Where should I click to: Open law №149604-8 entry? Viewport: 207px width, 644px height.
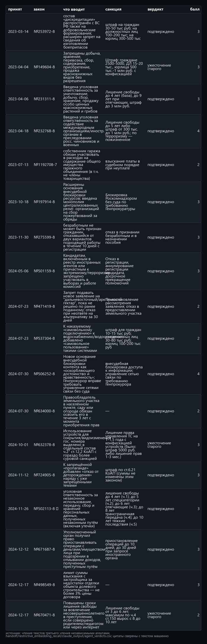point(44,67)
